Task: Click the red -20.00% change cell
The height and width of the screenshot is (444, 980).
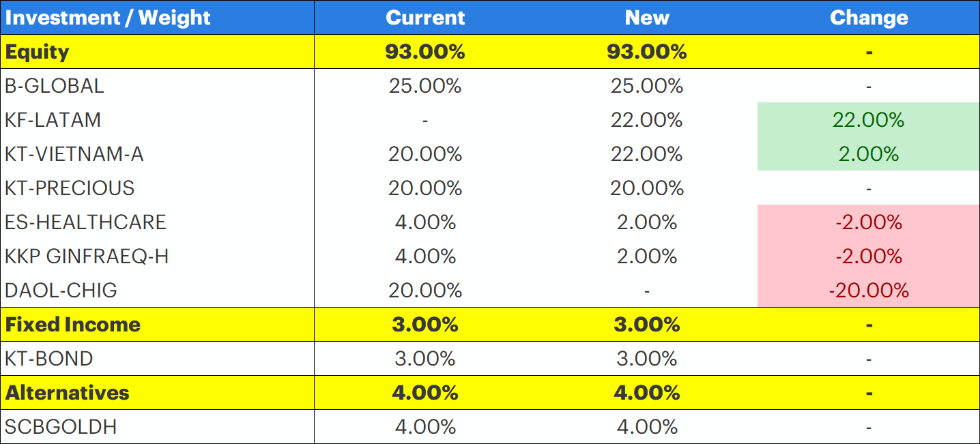Action: 868,291
